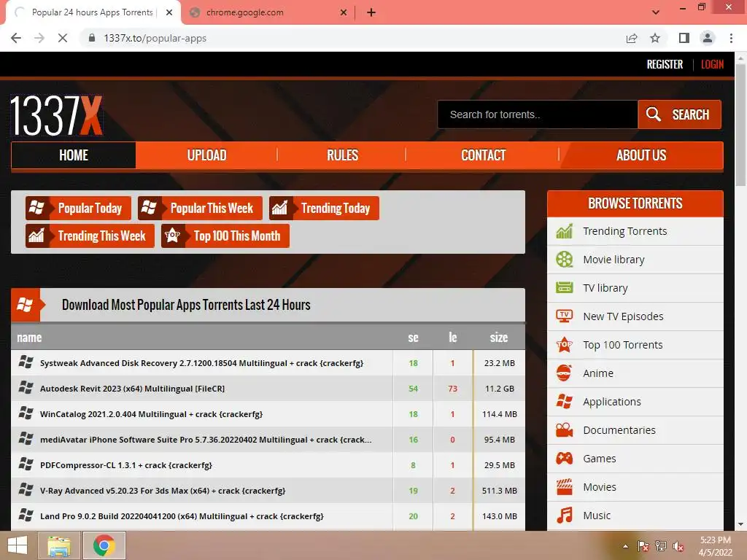Image resolution: width=747 pixels, height=560 pixels.
Task: Click the page vertical scrollbar thumb
Action: (740, 125)
